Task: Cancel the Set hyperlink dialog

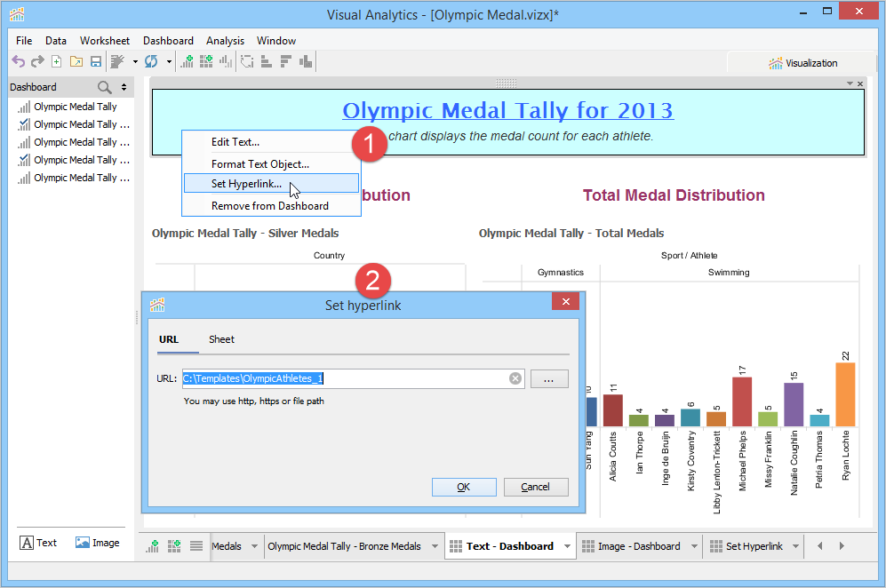Action: point(536,487)
